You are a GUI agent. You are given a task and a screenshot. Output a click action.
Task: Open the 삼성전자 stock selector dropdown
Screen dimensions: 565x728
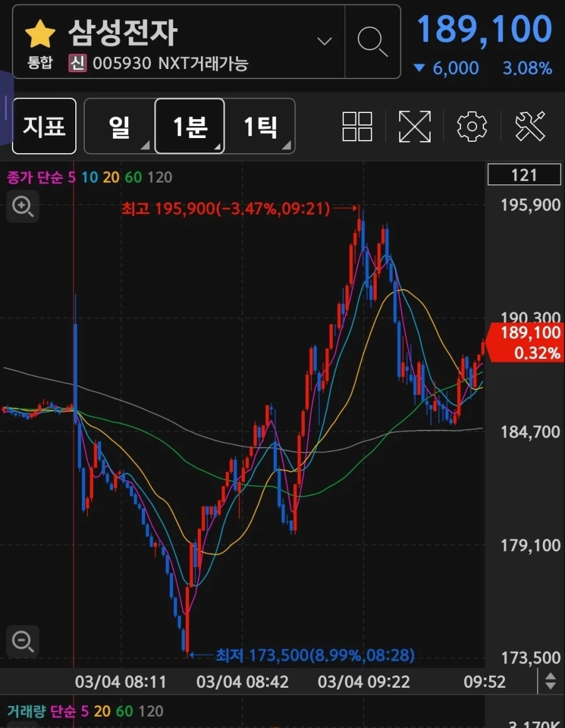point(324,41)
